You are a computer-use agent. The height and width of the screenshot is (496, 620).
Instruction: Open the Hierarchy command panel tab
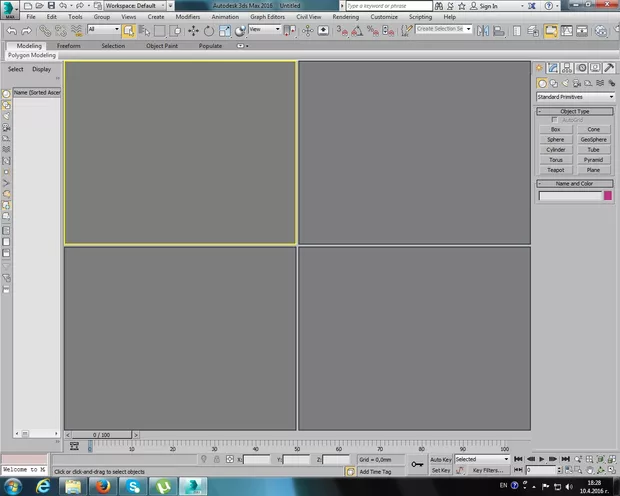tap(566, 68)
